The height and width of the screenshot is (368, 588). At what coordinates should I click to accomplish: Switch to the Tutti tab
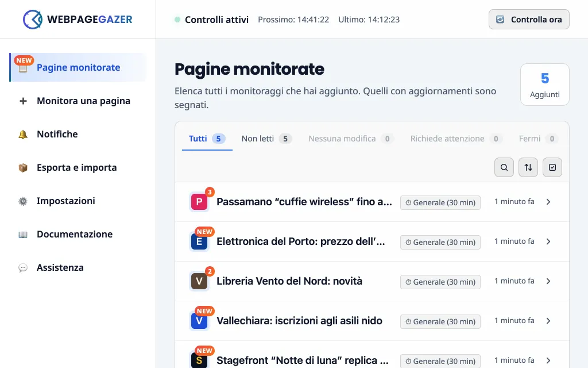pos(207,139)
